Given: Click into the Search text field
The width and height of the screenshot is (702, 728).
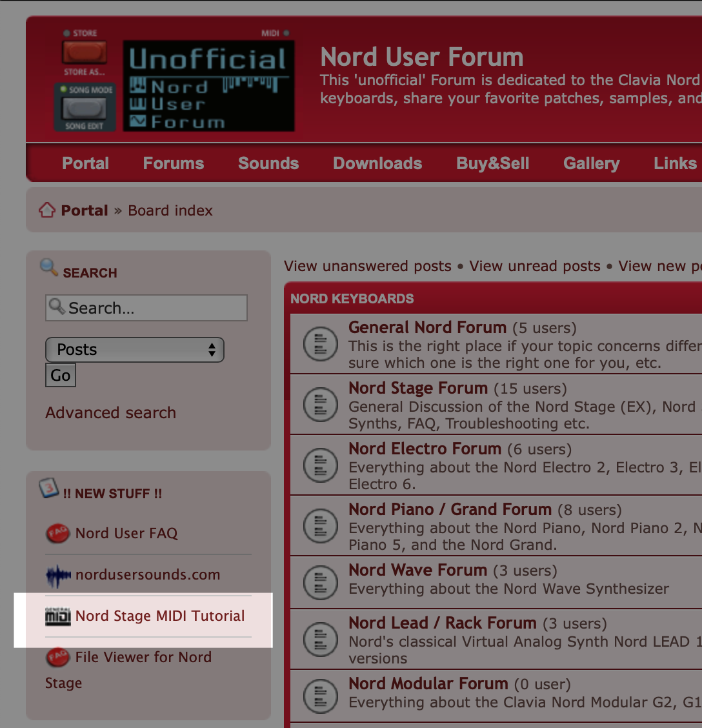Looking at the screenshot, I should (146, 308).
